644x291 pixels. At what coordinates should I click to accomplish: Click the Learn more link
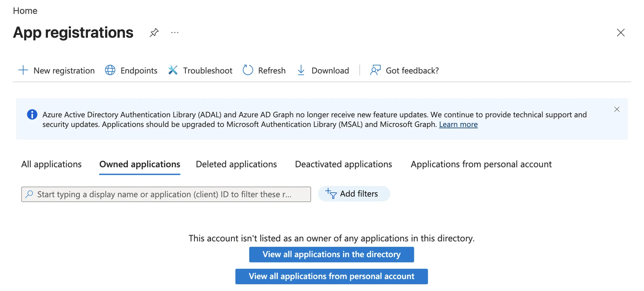(459, 125)
